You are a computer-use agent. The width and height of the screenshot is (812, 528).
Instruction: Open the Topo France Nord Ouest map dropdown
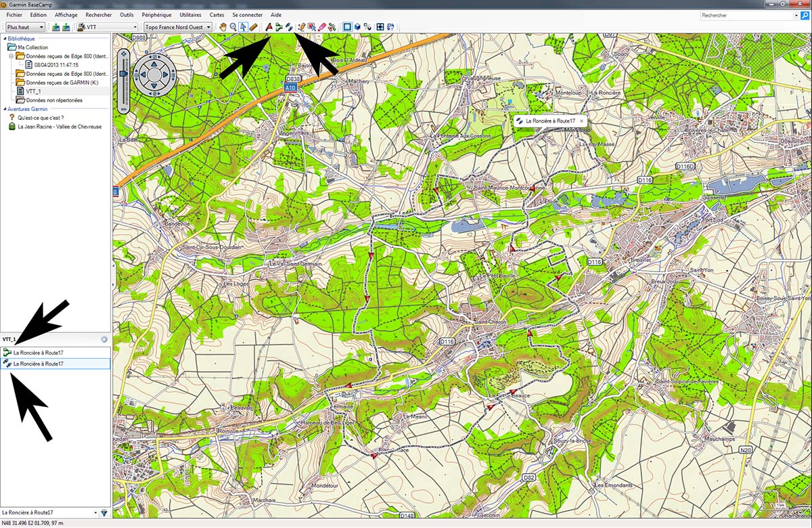178,27
